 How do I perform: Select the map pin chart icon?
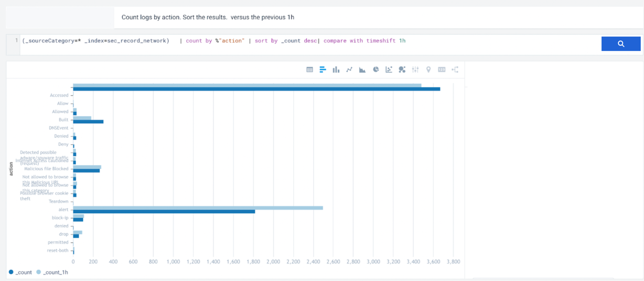(428, 70)
